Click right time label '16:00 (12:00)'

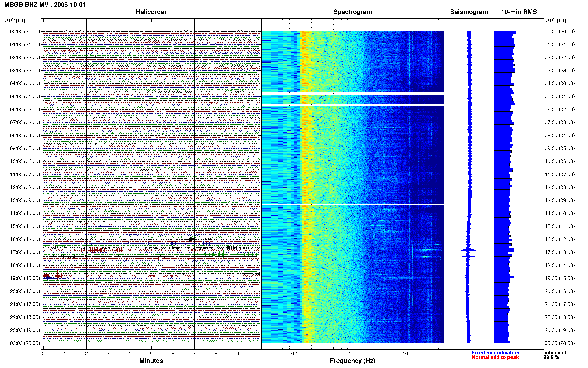[x=560, y=239]
